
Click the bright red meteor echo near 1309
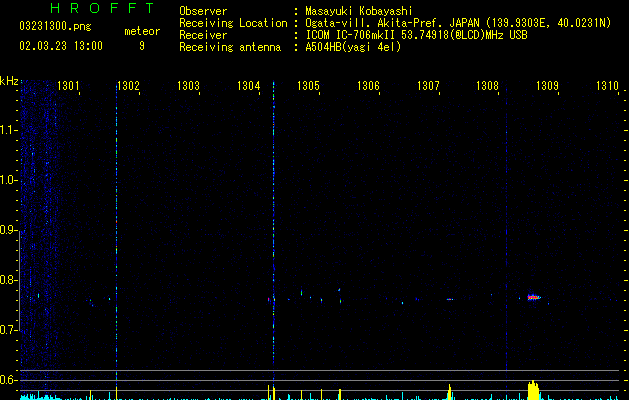[534, 297]
